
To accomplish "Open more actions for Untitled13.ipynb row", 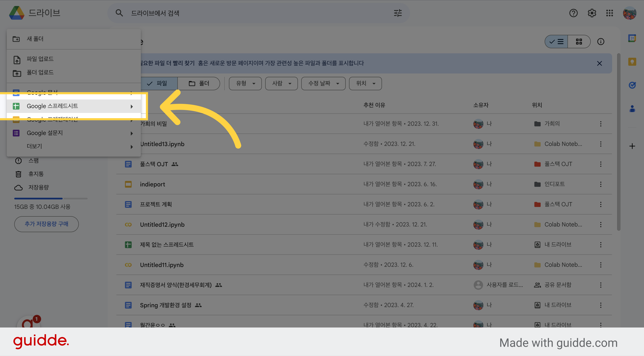I will (x=600, y=144).
